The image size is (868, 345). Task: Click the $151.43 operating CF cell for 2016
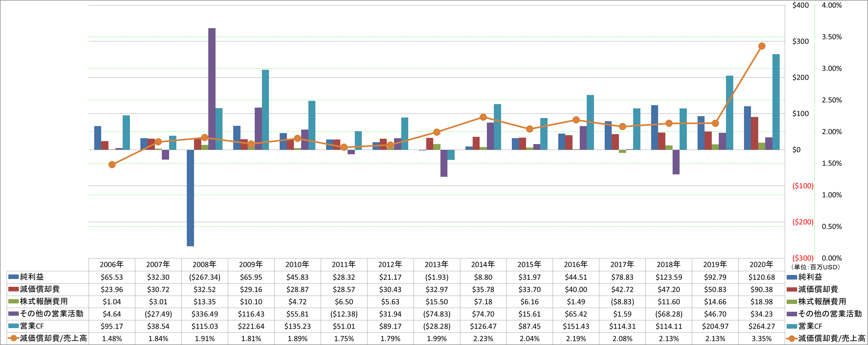click(576, 326)
